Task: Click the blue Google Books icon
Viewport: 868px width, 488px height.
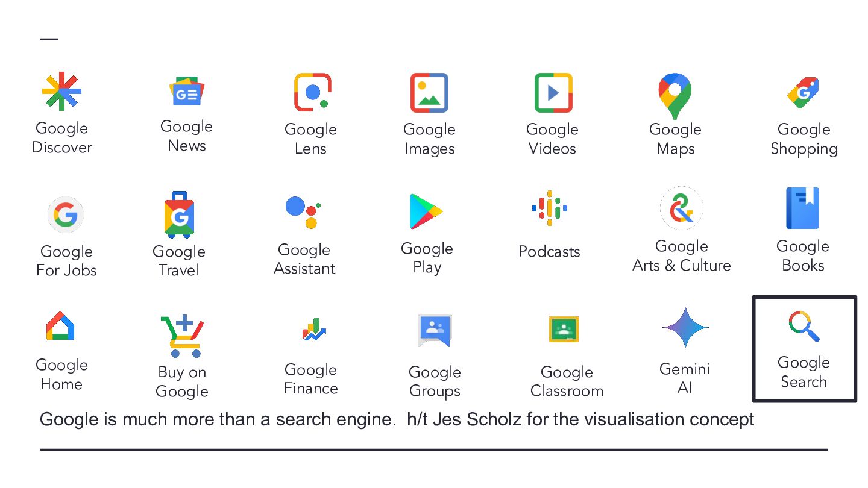Action: (802, 208)
